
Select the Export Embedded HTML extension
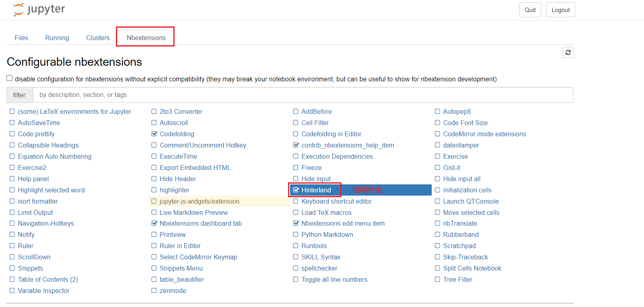click(x=195, y=168)
